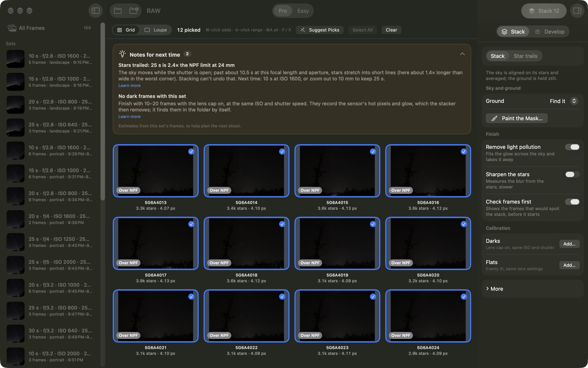Click Suggest Picks wand button
588x368 pixels.
[x=320, y=30]
